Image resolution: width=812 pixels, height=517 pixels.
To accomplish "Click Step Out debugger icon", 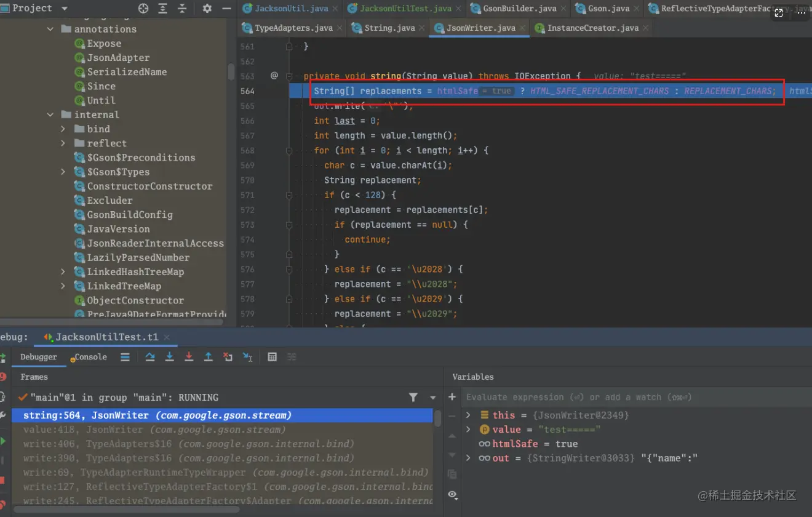I will point(209,357).
